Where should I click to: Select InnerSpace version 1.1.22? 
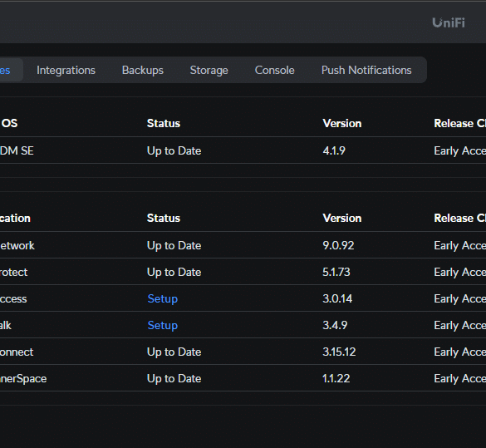point(336,378)
